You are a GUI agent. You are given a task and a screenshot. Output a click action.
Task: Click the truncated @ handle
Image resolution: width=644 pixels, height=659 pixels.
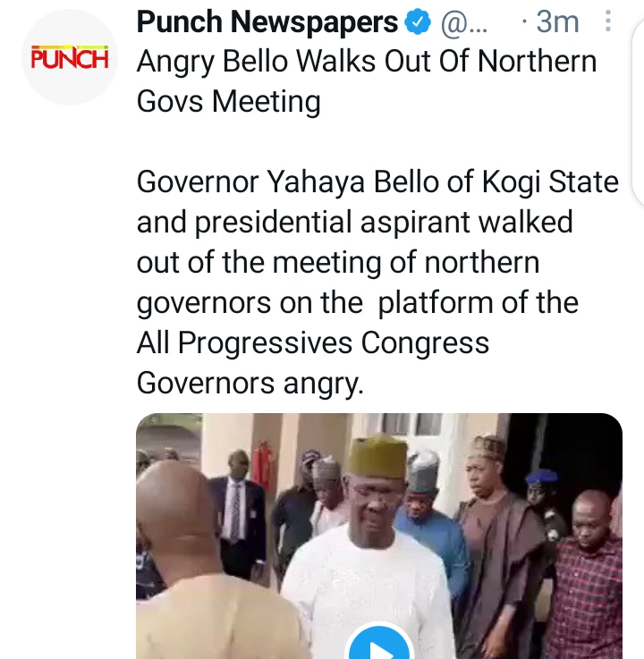[465, 22]
